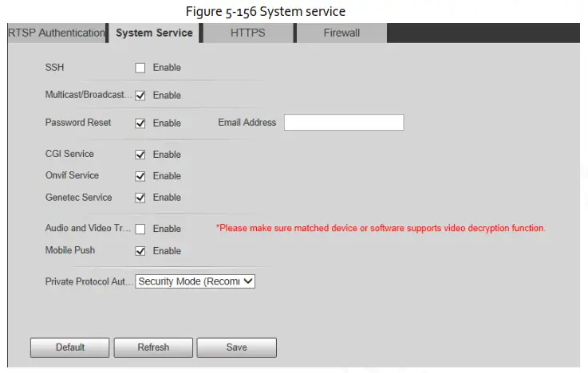Enable Audio and Video Transmission checkbox
This screenshot has width=588, height=373.
click(140, 229)
